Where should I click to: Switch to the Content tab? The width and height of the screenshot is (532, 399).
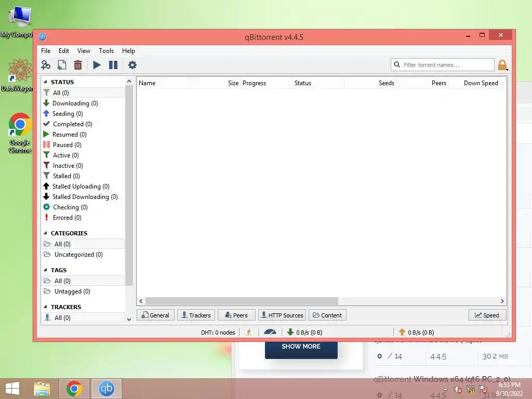327,315
